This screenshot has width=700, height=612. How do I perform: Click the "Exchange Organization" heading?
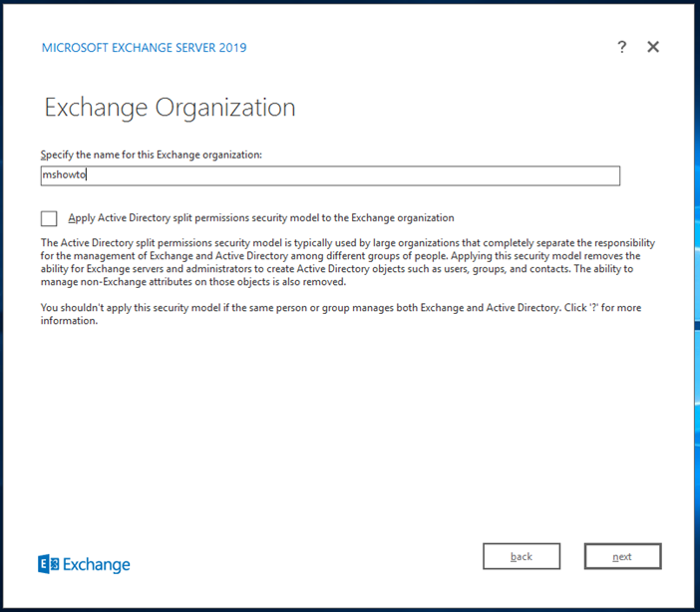pos(170,108)
